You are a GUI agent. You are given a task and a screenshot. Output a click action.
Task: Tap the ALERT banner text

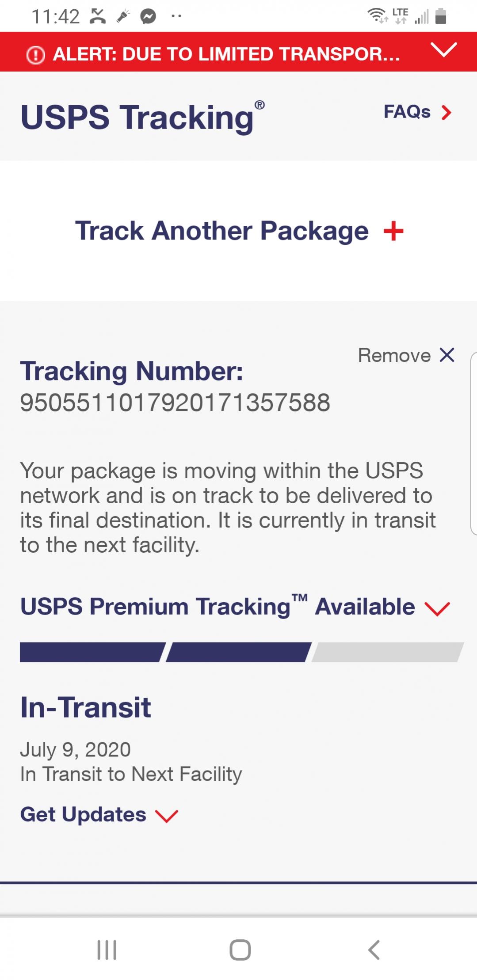pyautogui.click(x=226, y=54)
